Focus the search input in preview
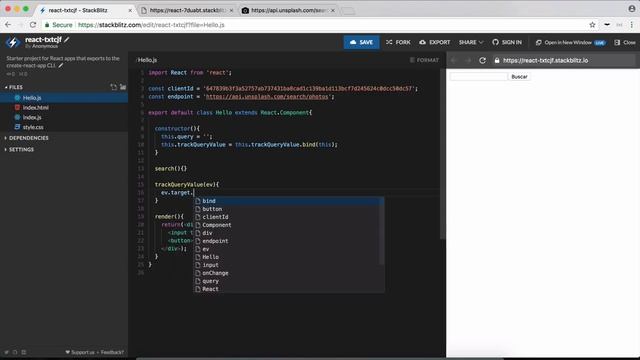 point(478,77)
